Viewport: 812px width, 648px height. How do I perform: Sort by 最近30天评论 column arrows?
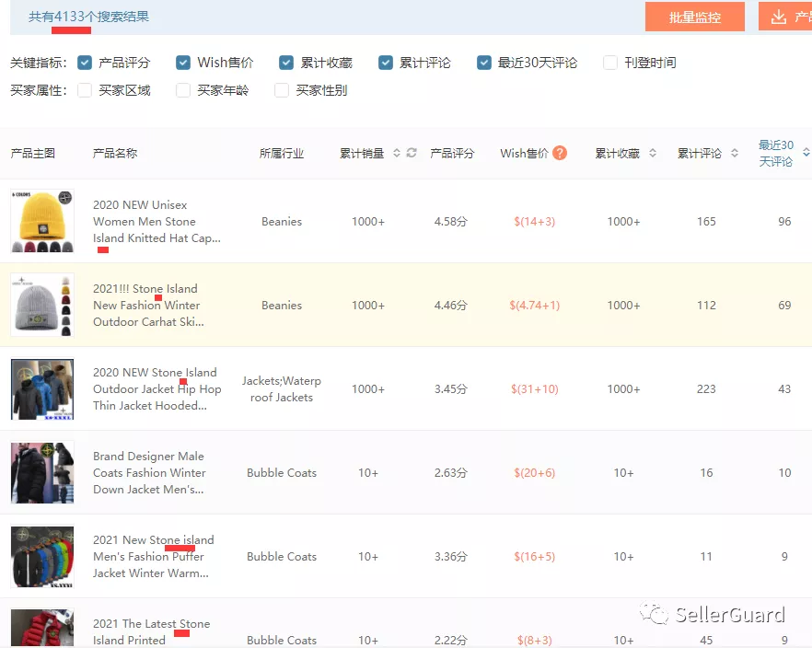806,153
